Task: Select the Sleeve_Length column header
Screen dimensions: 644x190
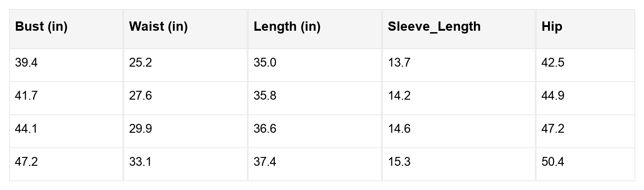Action: 434,27
